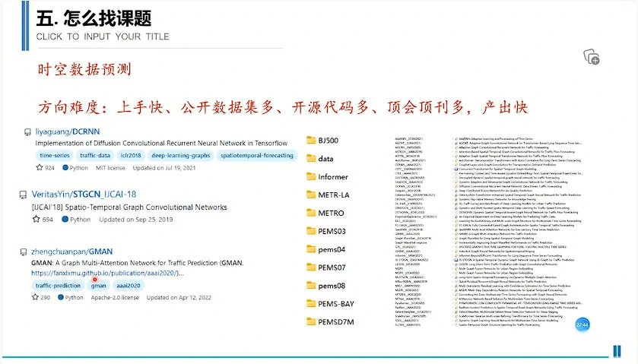Click the deep-learning-graphs topic tag
The image size is (638, 364).
pos(180,156)
